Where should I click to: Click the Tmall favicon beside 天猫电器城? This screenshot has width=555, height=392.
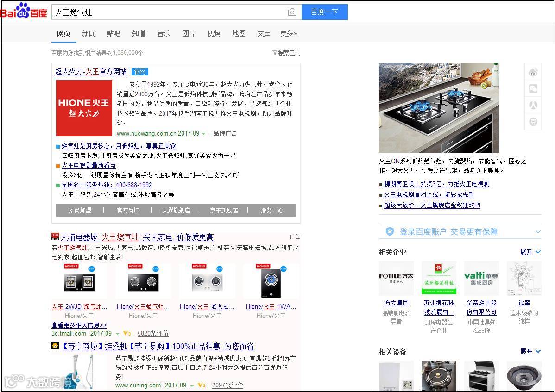[x=55, y=236]
